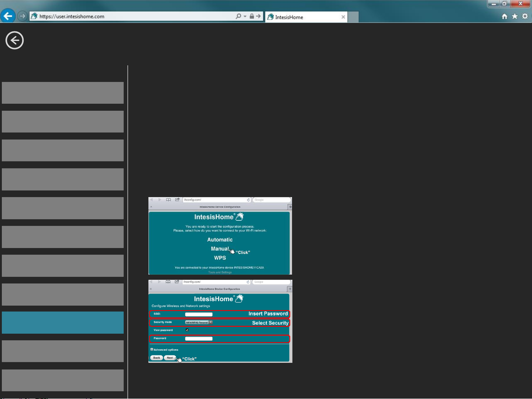
Task: Open the Automatic/Manual/WPS setup screenshot
Action: pos(220,236)
